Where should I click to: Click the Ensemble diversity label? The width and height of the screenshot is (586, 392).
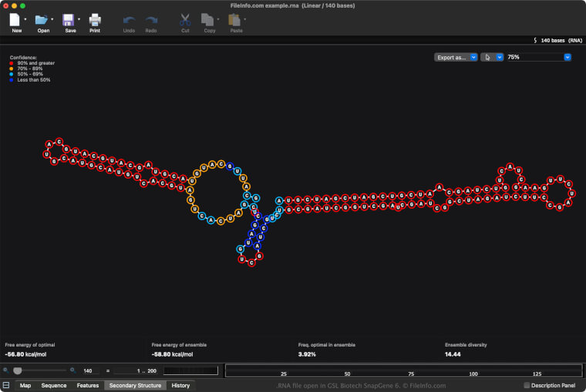466,345
